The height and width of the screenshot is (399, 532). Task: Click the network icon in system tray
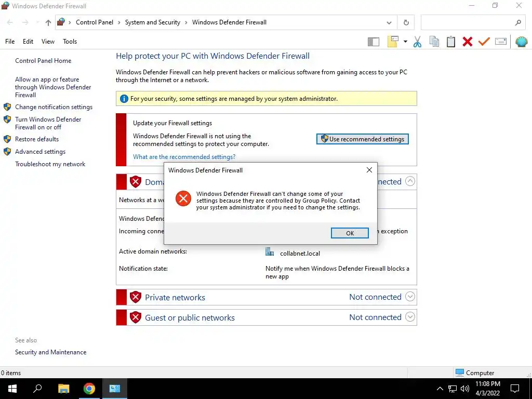point(453,389)
